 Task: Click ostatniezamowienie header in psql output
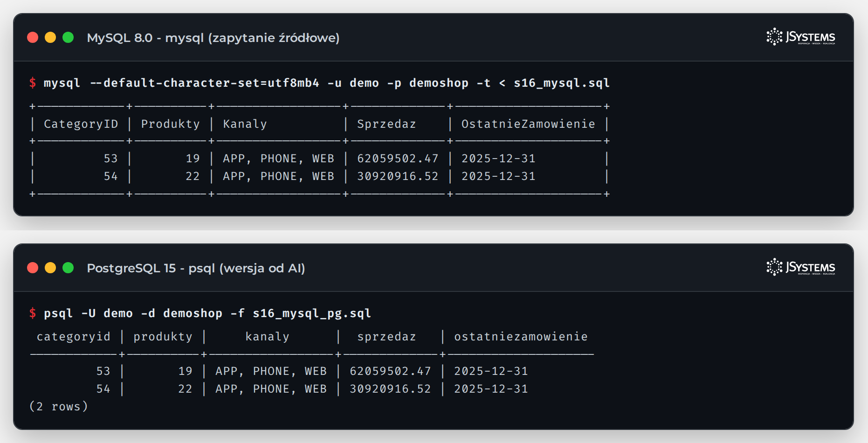[x=521, y=337]
